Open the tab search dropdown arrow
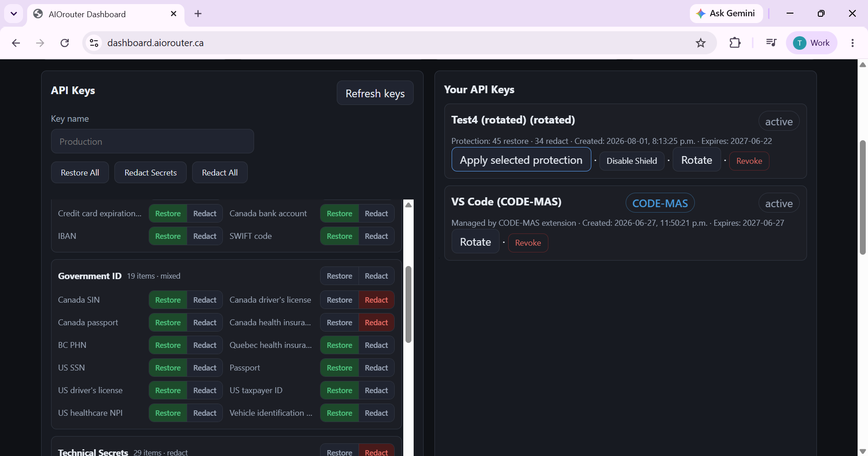 point(14,14)
